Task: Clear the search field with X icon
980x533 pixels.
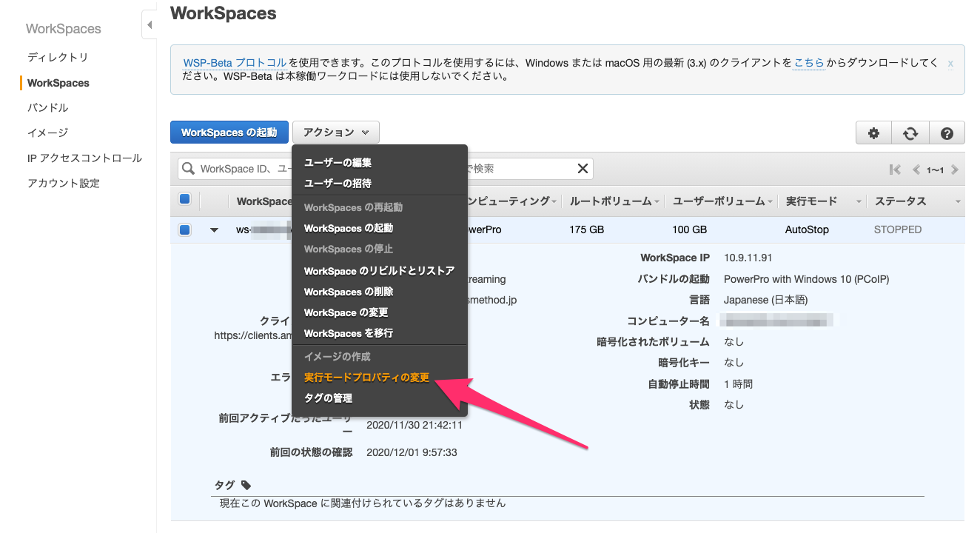Action: pyautogui.click(x=583, y=169)
